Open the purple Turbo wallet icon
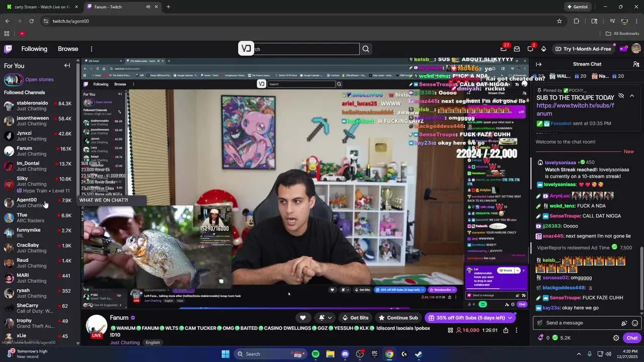 pos(623,49)
